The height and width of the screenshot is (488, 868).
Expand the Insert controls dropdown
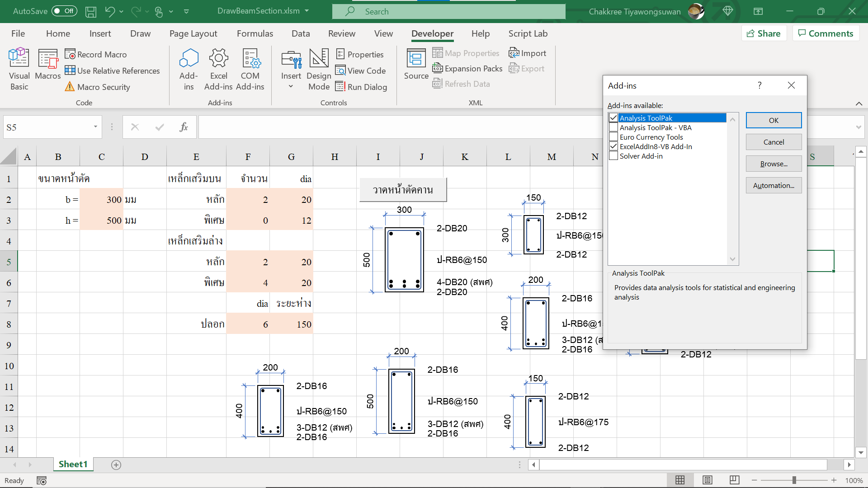pyautogui.click(x=291, y=86)
